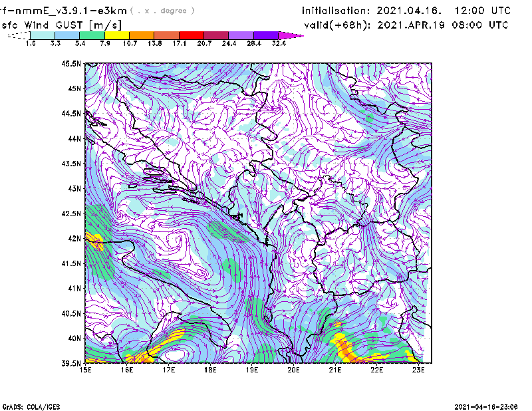Click the legend value 1.6
This screenshot has width=532, height=411.
(x=31, y=43)
